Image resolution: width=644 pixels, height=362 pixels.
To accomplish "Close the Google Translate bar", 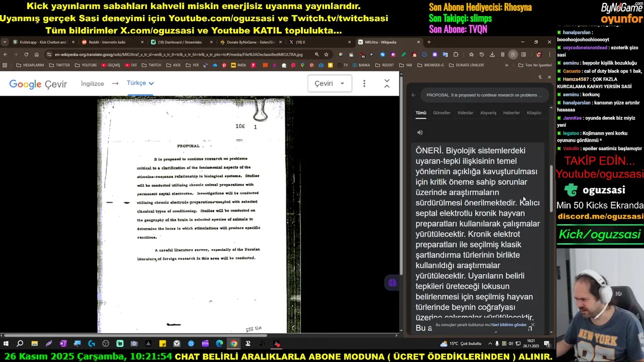I will (386, 83).
